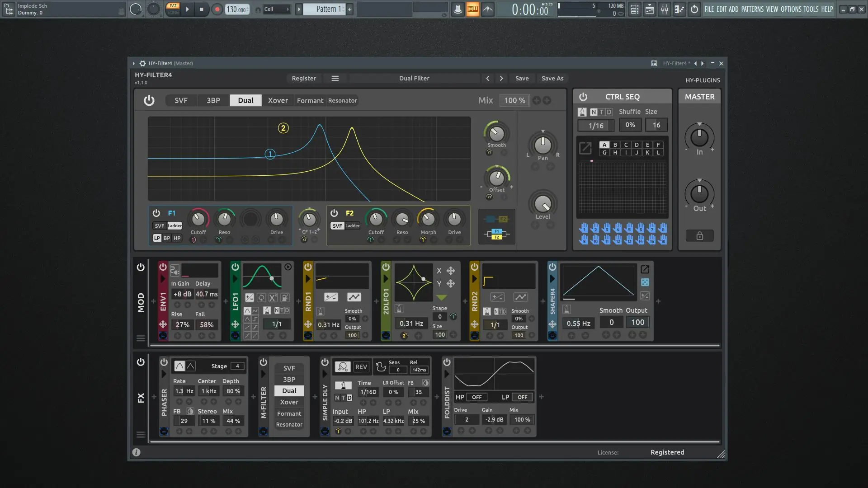Toggle the F2 filter power button

tap(334, 213)
